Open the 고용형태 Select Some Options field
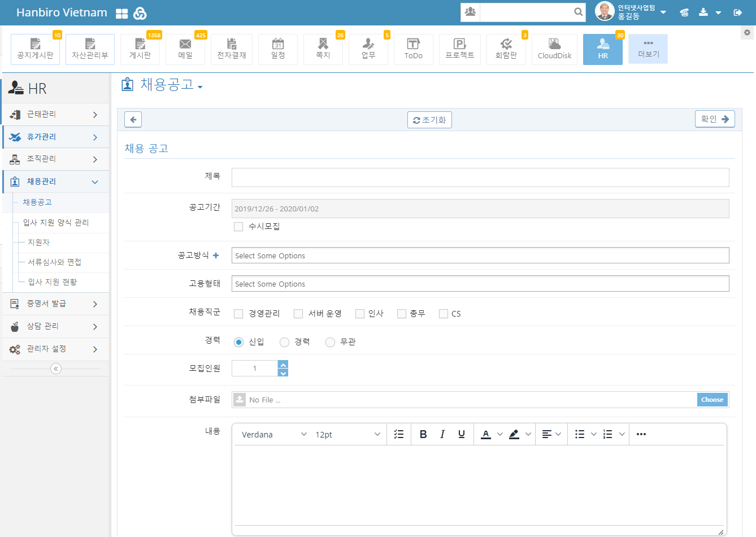This screenshot has width=756, height=537. (x=480, y=284)
